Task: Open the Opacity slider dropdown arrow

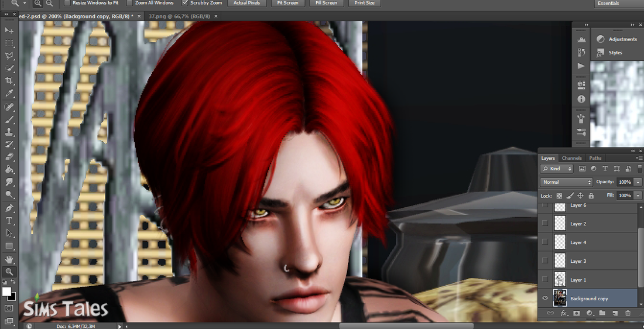Action: [638, 182]
